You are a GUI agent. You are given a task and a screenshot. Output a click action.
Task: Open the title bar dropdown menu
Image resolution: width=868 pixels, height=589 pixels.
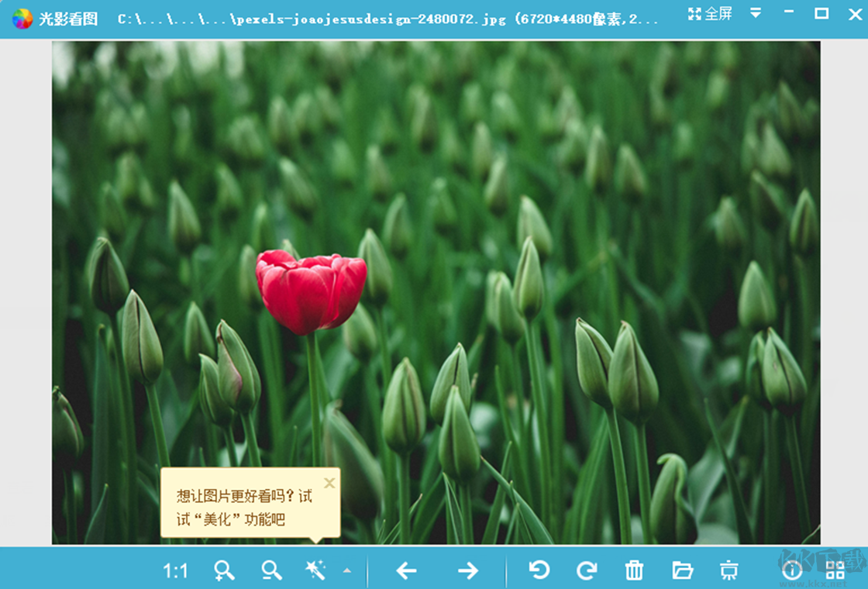tap(755, 13)
